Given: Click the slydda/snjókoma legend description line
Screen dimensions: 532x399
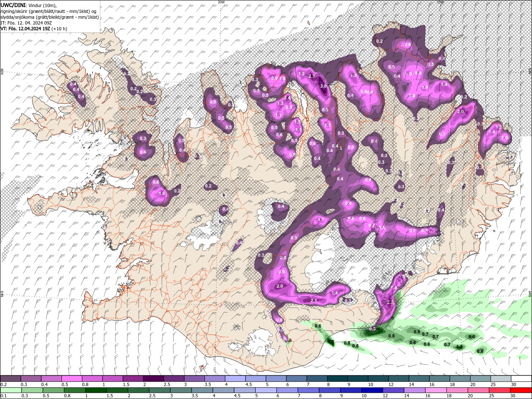Looking at the screenshot, I should pyautogui.click(x=49, y=17).
